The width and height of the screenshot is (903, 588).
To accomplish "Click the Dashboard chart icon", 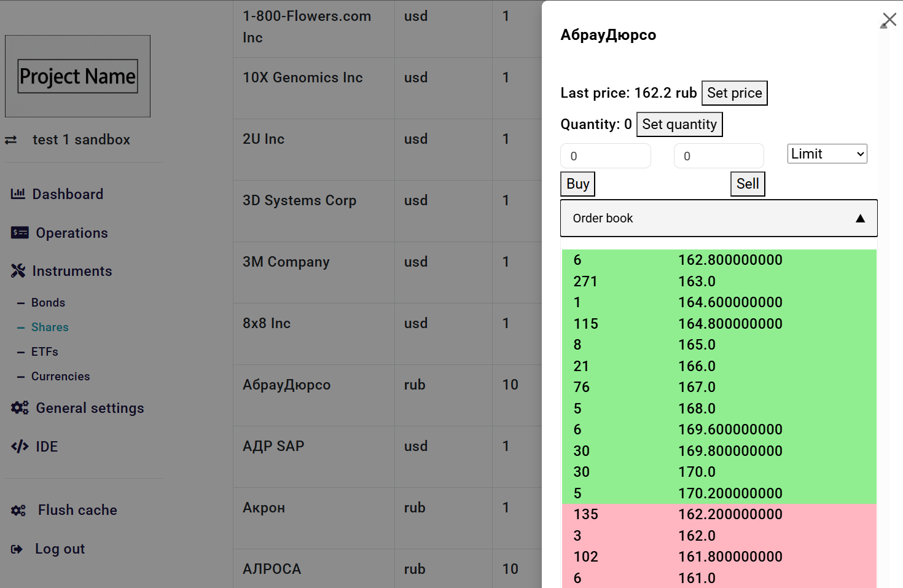I will pyautogui.click(x=18, y=194).
